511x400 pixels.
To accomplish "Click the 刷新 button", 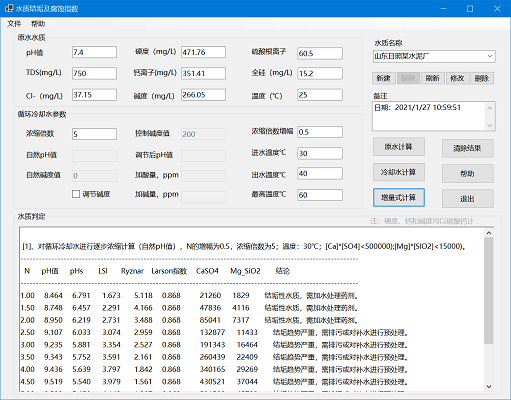I will [x=433, y=78].
